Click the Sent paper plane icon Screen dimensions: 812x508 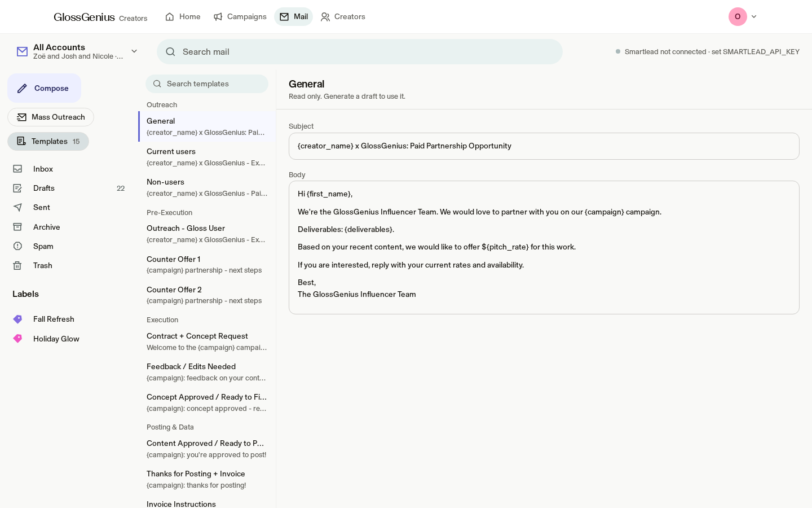point(17,207)
